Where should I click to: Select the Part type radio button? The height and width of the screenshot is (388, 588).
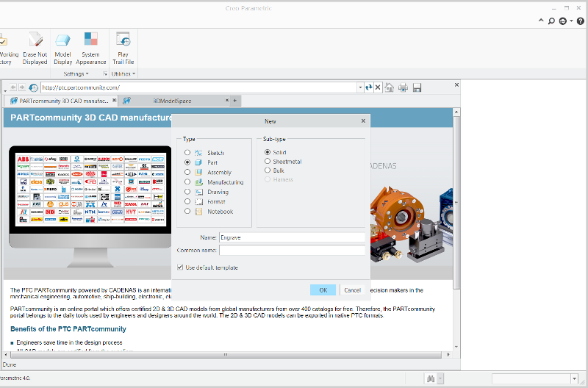point(187,162)
